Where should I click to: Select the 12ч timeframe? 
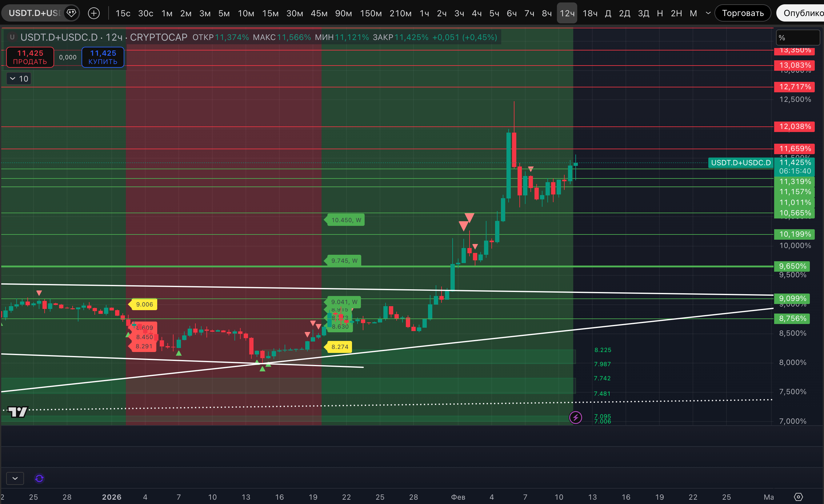[567, 13]
